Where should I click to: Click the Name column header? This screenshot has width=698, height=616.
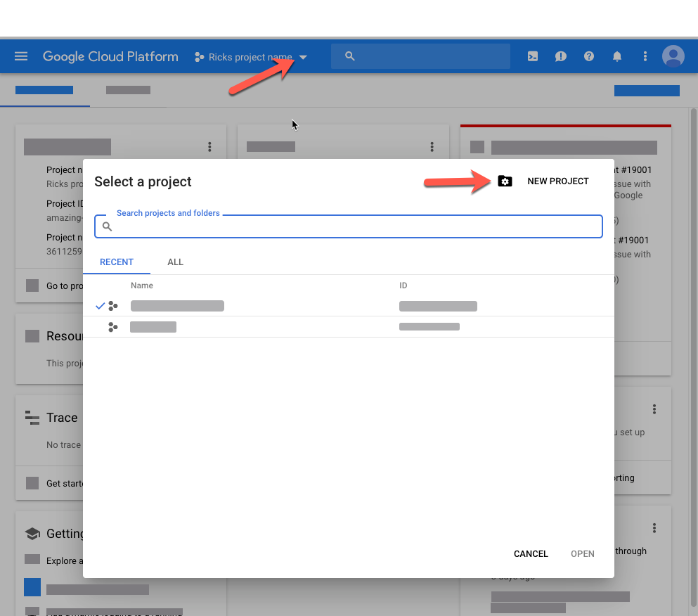tap(141, 285)
